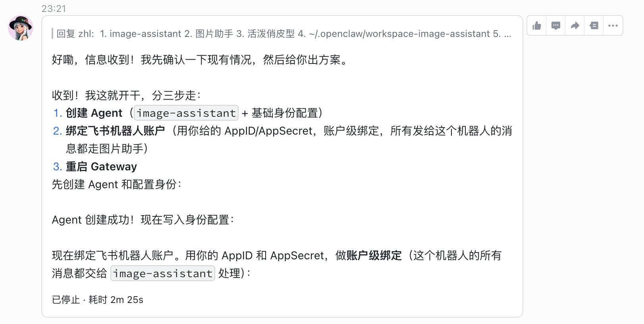644x324 pixels.
Task: Click the "Agent 创建成功！" line
Action: coord(93,220)
